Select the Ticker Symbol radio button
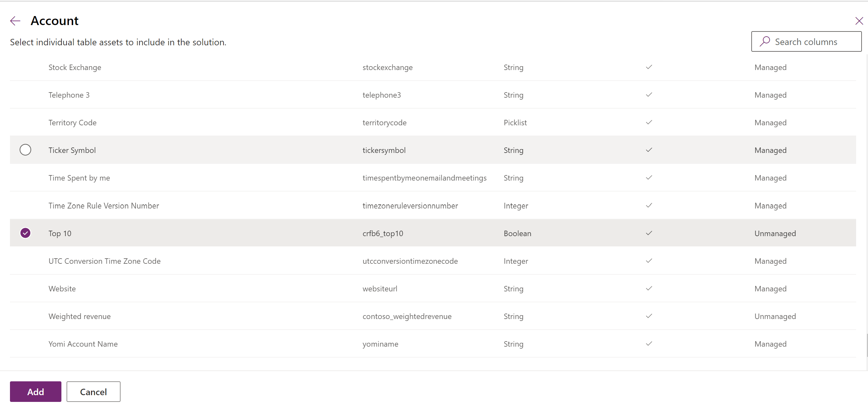 coord(25,150)
